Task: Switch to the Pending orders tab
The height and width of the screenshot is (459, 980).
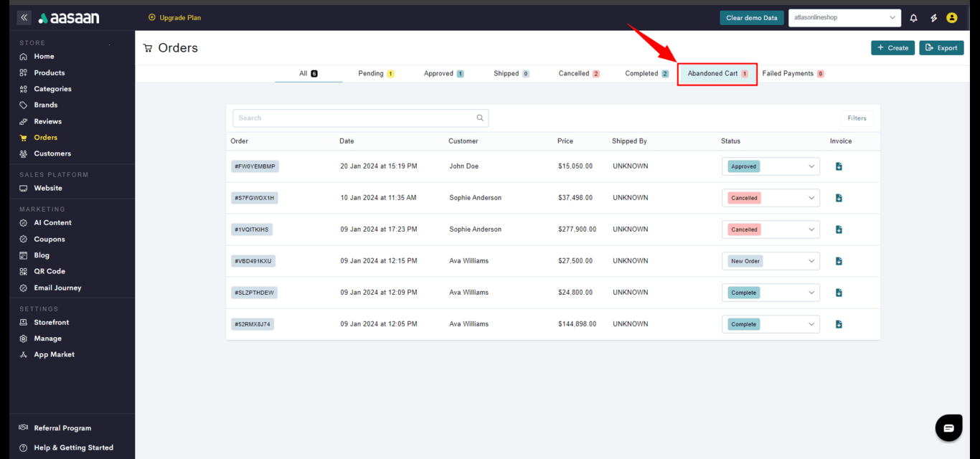Action: [x=375, y=74]
